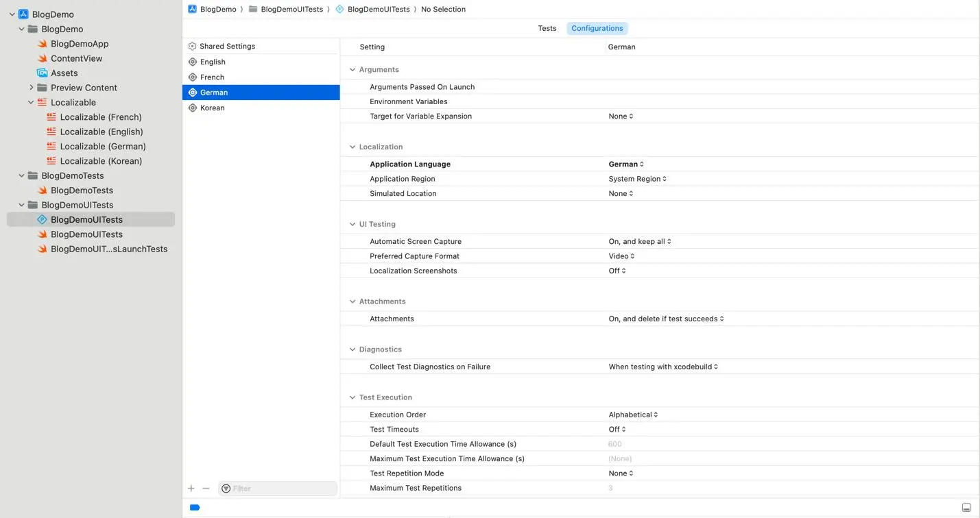Screen dimensions: 980x518
Task: Collapse the Arguments section
Action: [352, 70]
